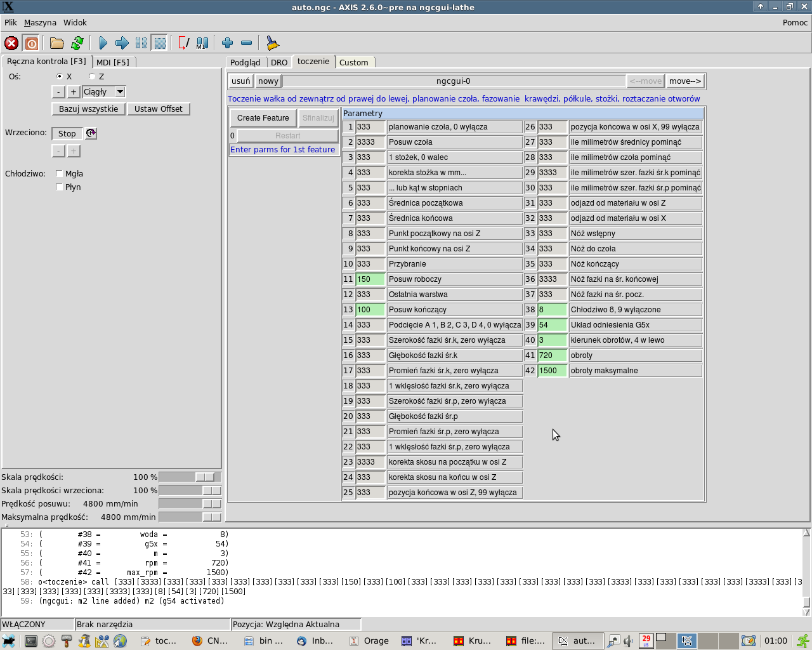Screen dimensions: 812x650
Task: Run the program with play icon
Action: 103,43
